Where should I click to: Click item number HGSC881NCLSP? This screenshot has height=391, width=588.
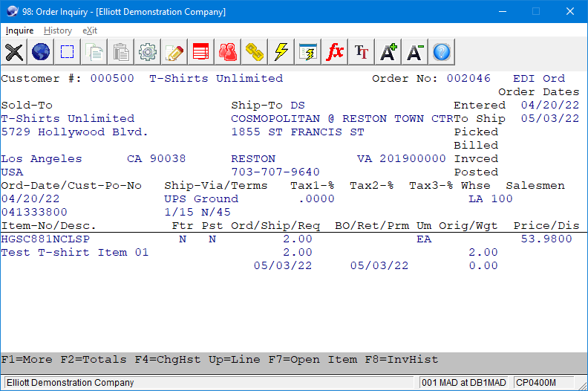45,239
